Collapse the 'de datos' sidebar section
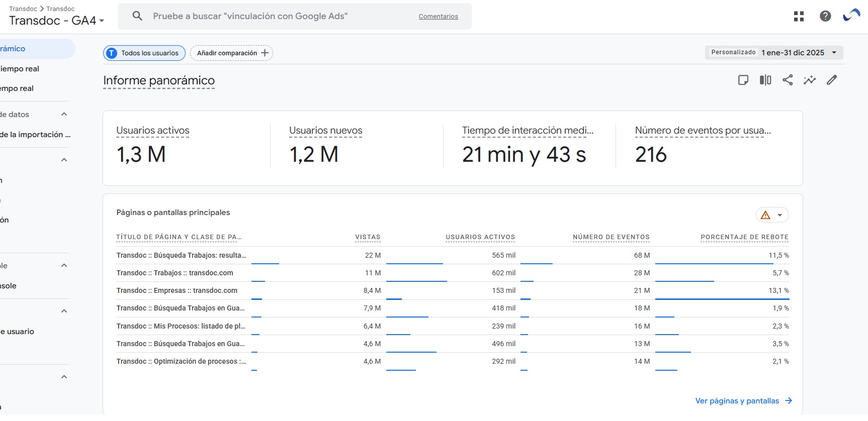Image resolution: width=868 pixels, height=421 pixels. (64, 115)
